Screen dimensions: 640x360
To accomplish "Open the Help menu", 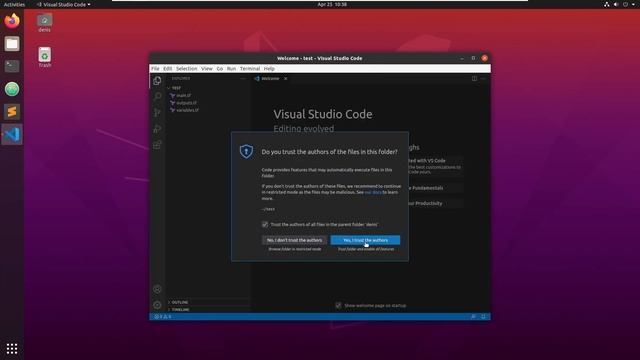I will 269,69.
